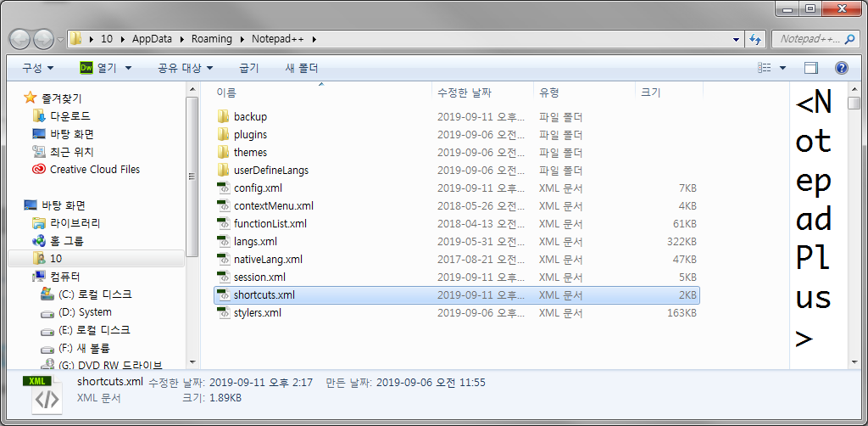Open 홈 그룹 (Homegroup) in navigation tree
Viewport: 868px width, 426px height.
[x=67, y=241]
